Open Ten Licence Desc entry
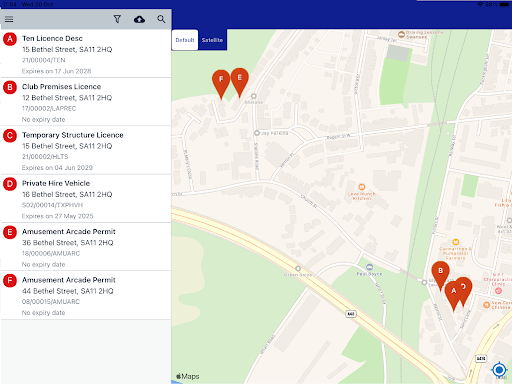512x384 pixels. coord(86,54)
